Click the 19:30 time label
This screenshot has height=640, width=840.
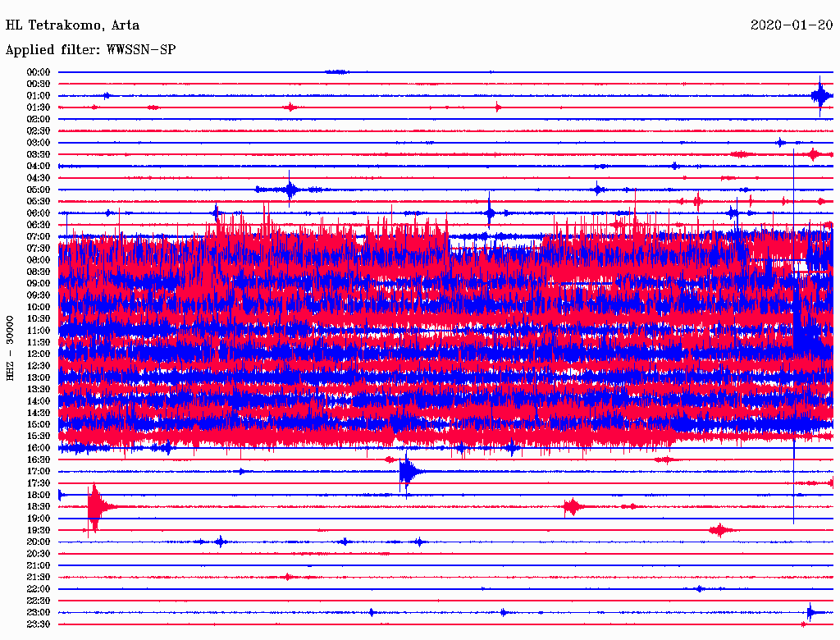click(39, 531)
